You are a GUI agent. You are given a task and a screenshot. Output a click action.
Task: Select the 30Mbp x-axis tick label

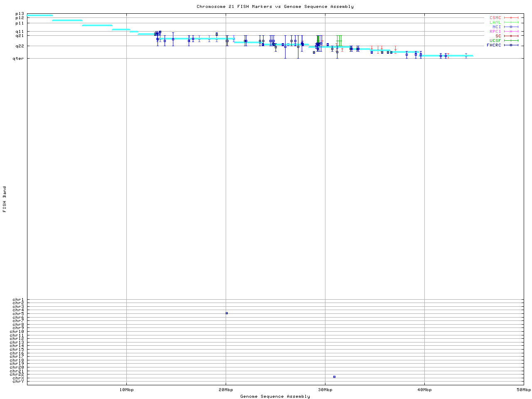(x=325, y=390)
